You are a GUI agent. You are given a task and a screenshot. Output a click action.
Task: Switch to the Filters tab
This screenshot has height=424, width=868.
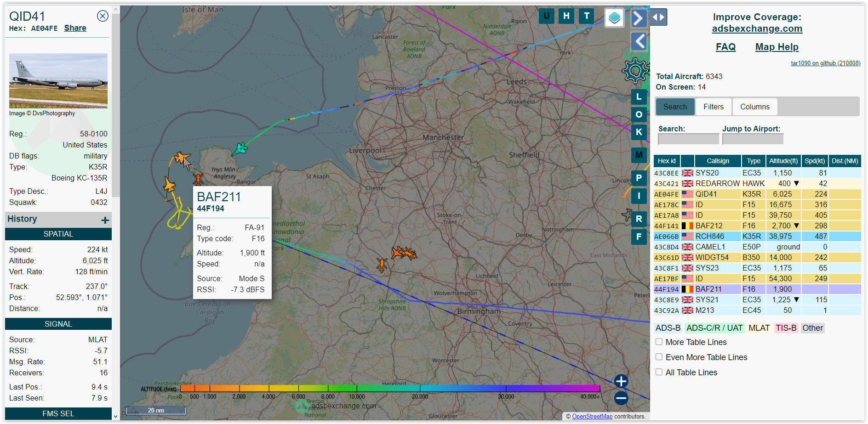tap(714, 107)
